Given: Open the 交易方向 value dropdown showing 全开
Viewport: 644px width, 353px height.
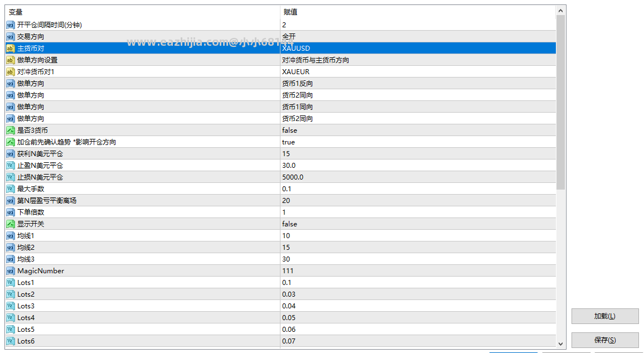Looking at the screenshot, I should (418, 37).
